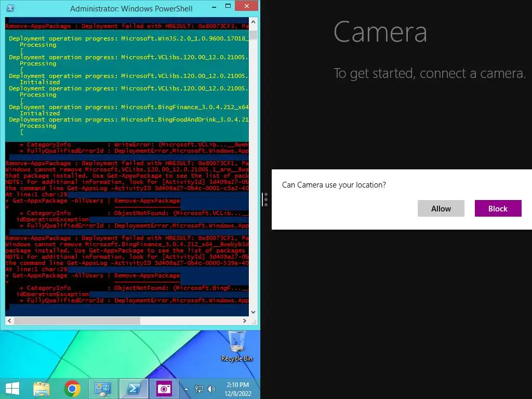This screenshot has width=532, height=399.
Task: Click the PowerShell scroll left arrow
Action: point(9,321)
